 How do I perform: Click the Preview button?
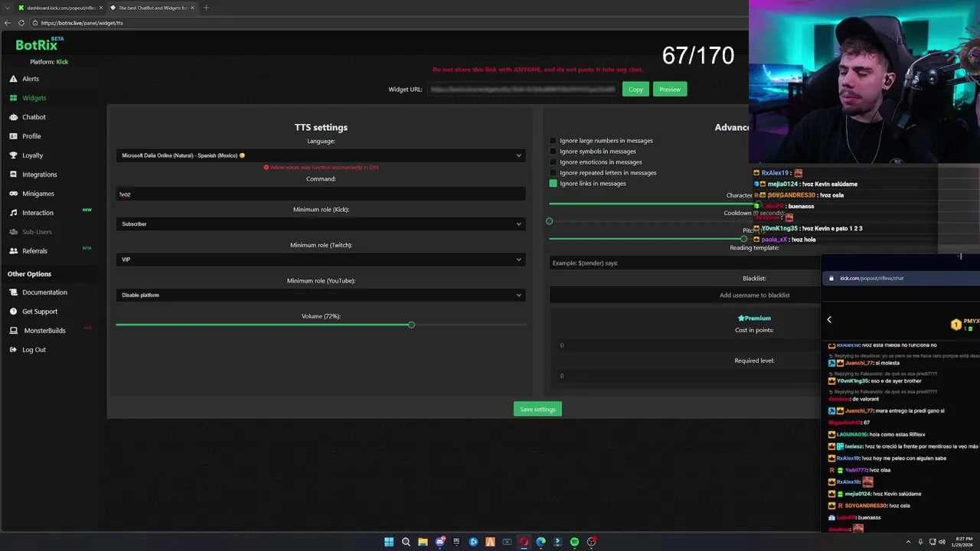click(x=670, y=90)
